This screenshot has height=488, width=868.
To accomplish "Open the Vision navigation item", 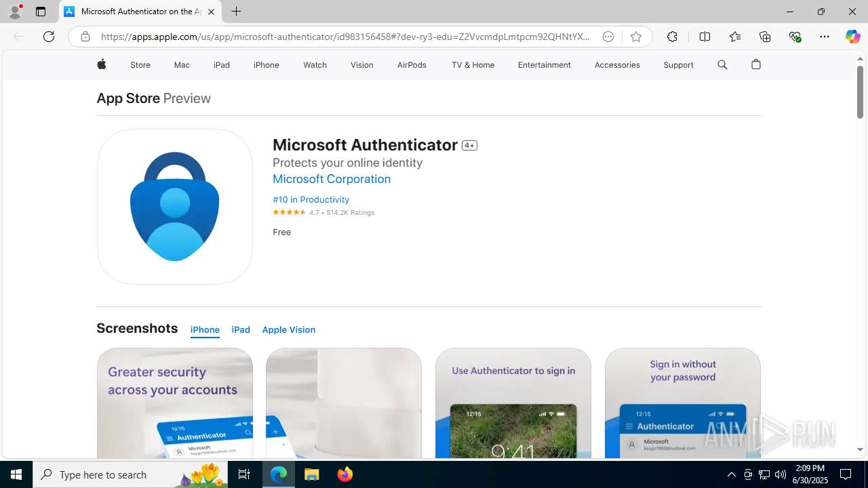I will click(x=362, y=65).
